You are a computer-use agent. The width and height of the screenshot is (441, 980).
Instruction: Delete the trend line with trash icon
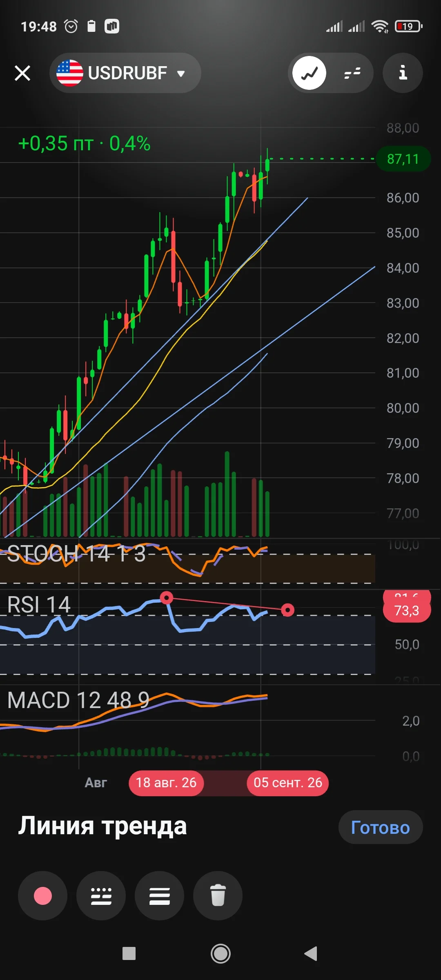(218, 896)
